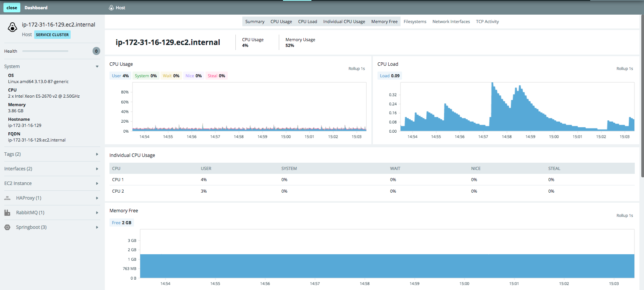Select the Individual CPU Usage tab
Image resolution: width=644 pixels, height=290 pixels.
click(344, 22)
